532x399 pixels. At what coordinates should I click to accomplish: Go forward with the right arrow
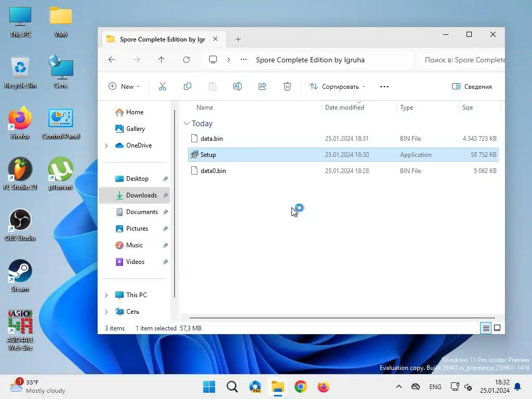point(137,60)
